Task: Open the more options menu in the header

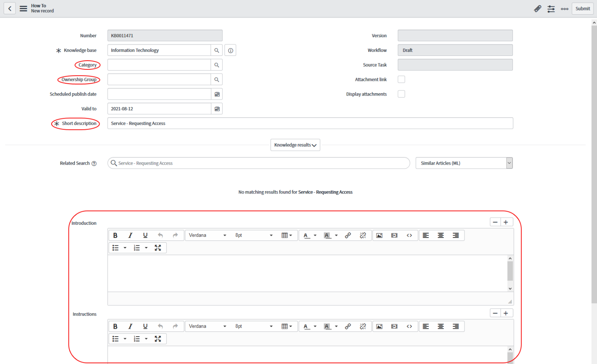Action: click(564, 8)
